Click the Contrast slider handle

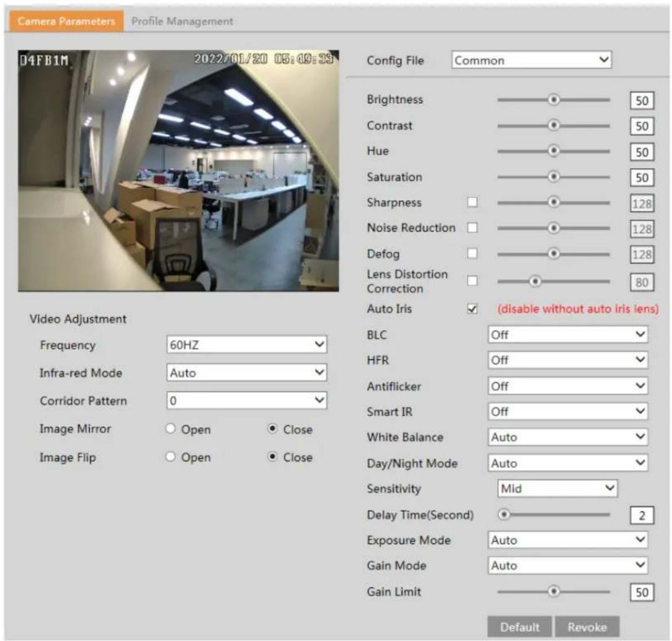[x=554, y=126]
